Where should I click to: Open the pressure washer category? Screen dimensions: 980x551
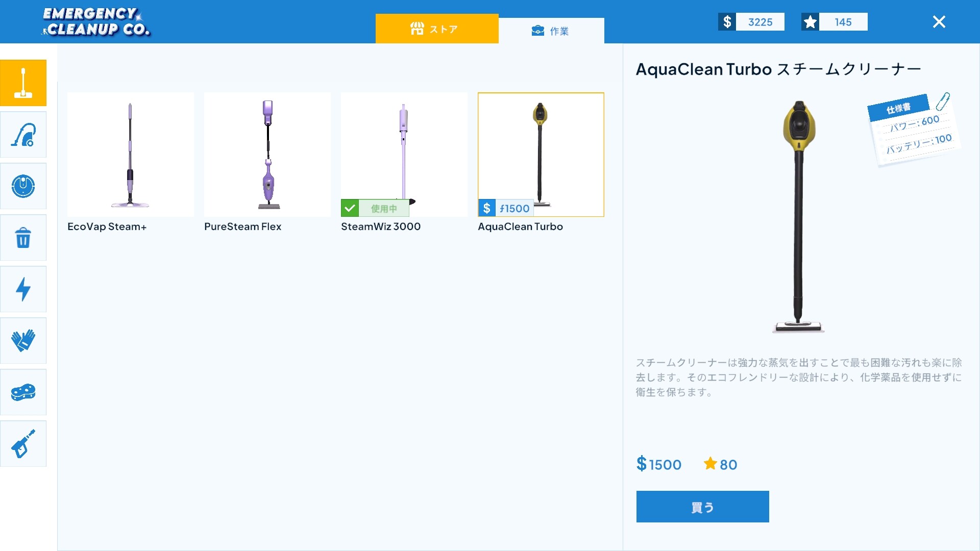[x=23, y=444]
